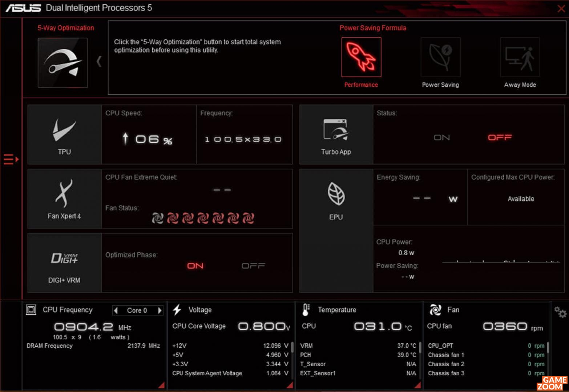The height and width of the screenshot is (392, 569).
Task: Click the PCH temperature row
Action: [x=358, y=355]
